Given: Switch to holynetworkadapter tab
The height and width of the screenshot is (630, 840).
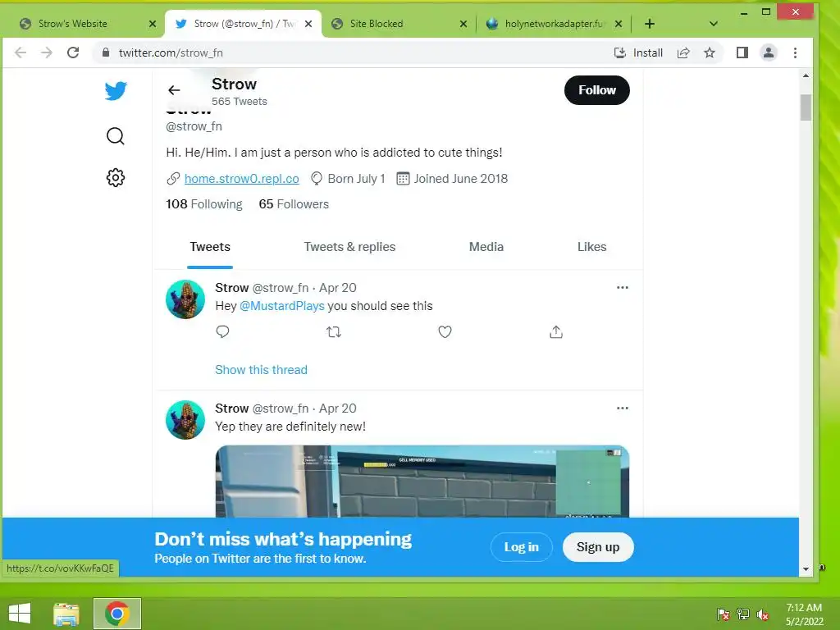Looking at the screenshot, I should [552, 24].
